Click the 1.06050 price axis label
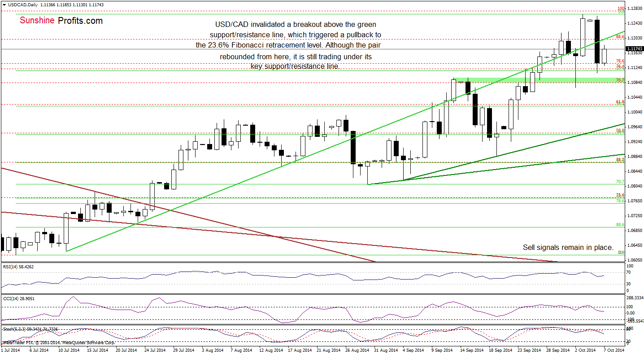 coord(635,260)
